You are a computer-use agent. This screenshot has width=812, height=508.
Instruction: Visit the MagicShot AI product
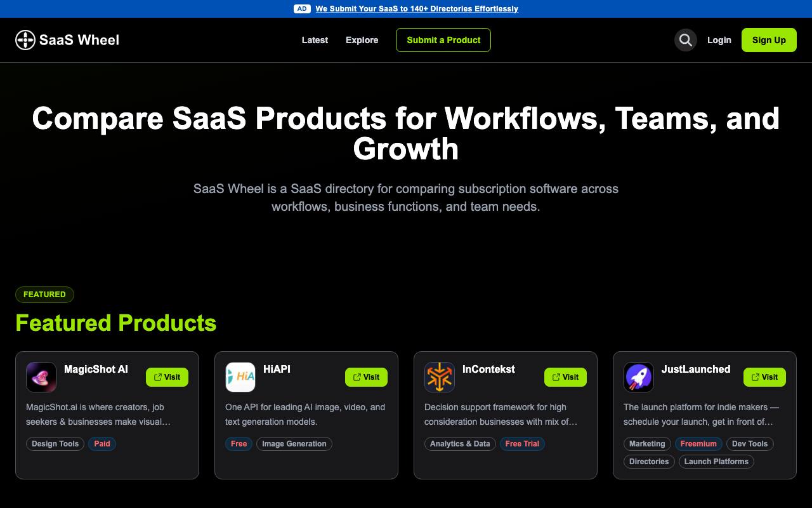click(x=167, y=377)
